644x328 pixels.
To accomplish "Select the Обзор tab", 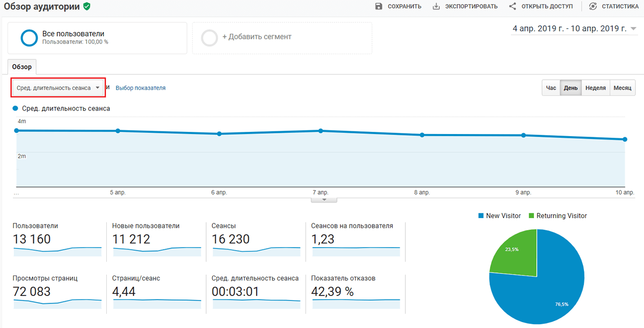I will pos(22,67).
